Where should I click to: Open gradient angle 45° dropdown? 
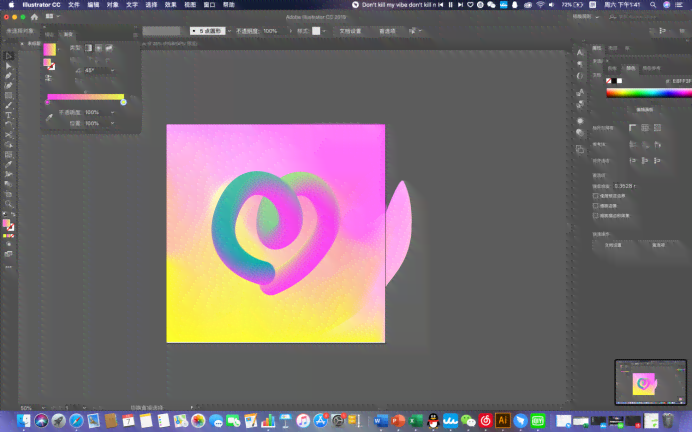pyautogui.click(x=113, y=71)
